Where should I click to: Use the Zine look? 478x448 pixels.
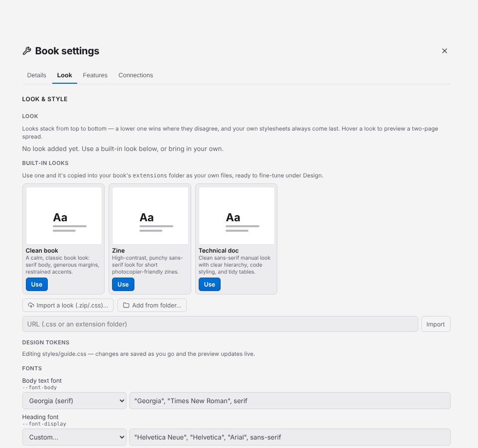(x=123, y=284)
